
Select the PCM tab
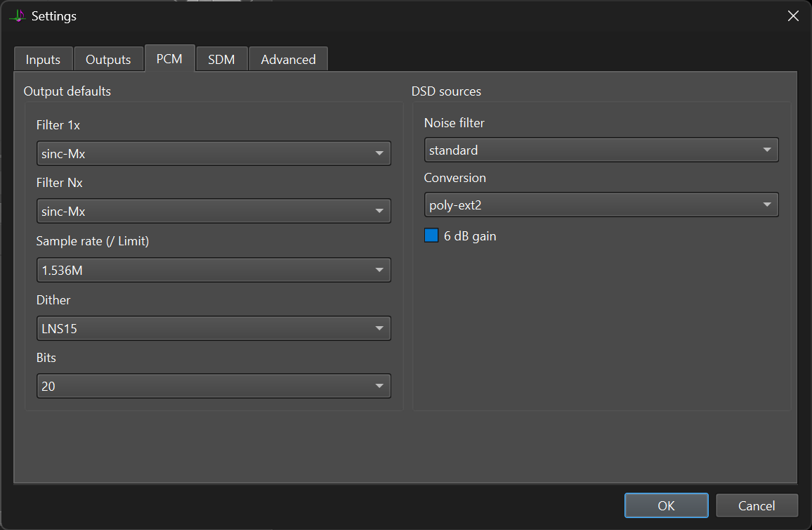(x=169, y=58)
